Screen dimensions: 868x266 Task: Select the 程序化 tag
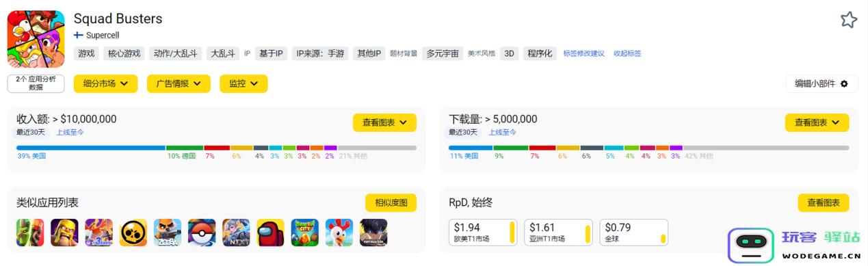540,53
